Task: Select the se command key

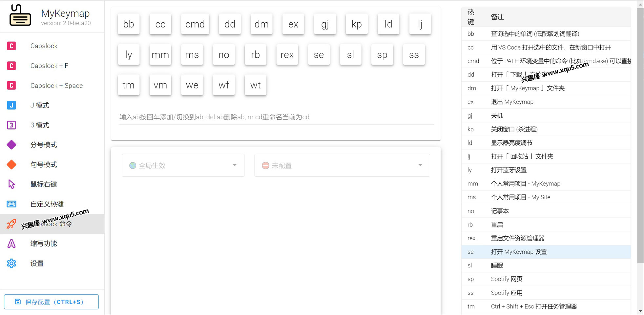Action: pos(319,54)
